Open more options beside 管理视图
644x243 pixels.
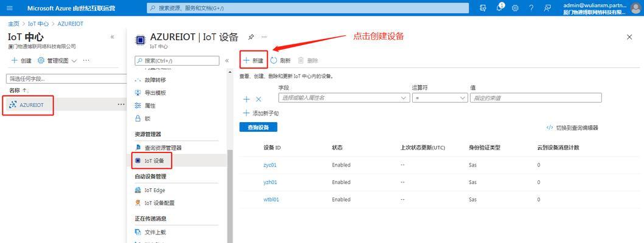86,61
